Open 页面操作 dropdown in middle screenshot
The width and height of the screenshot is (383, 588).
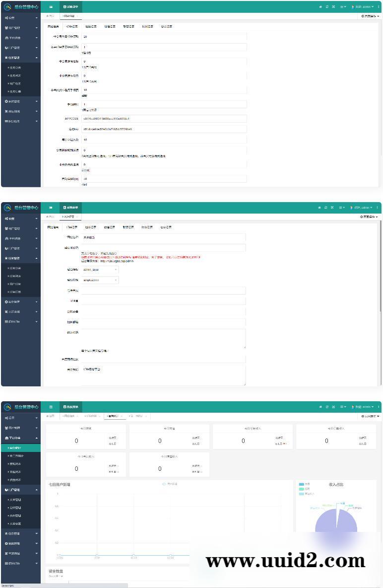pos(369,217)
